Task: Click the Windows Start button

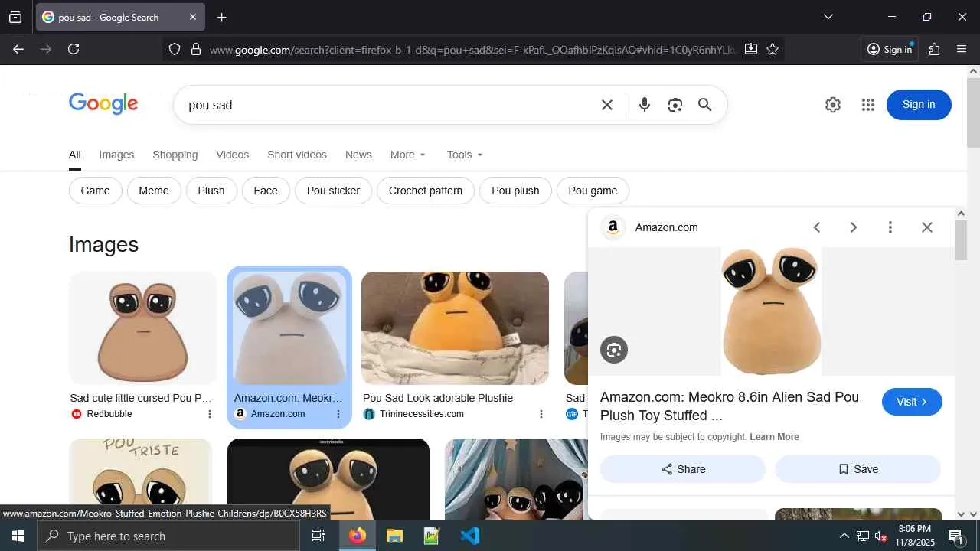Action: point(18,536)
